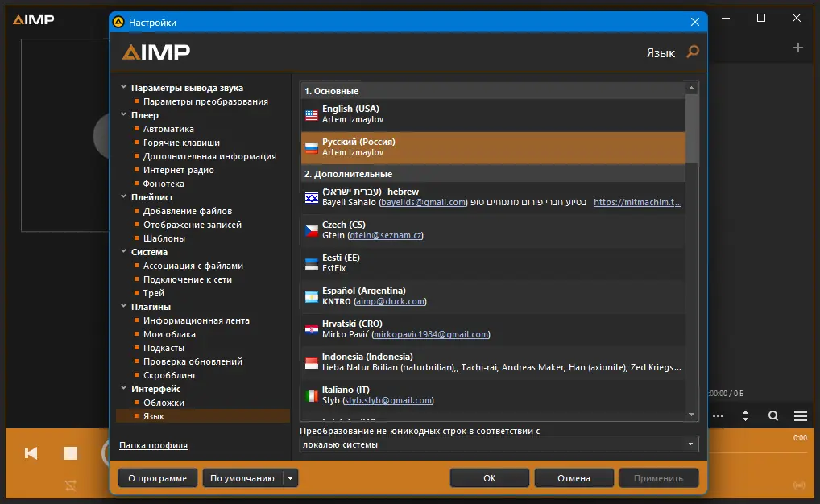
Task: Click the sort arrows icon in main window
Action: tap(745, 416)
